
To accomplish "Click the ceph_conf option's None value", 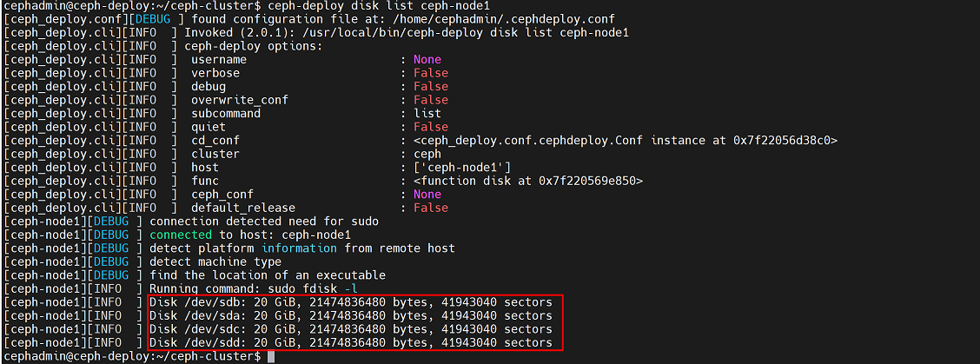I will coord(427,195).
